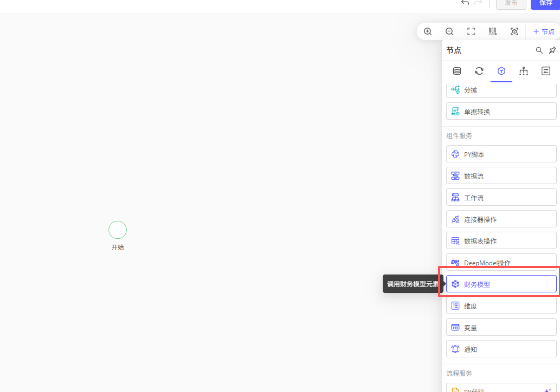Toggle fullscreen canvas view

[x=471, y=31]
